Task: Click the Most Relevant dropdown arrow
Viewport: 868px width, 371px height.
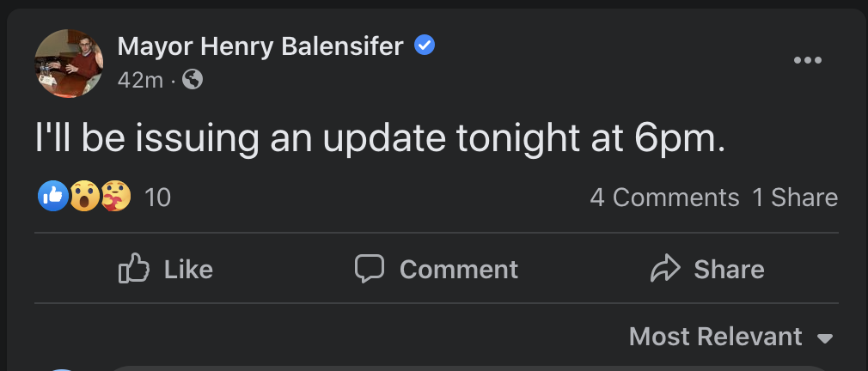Action: (x=825, y=338)
